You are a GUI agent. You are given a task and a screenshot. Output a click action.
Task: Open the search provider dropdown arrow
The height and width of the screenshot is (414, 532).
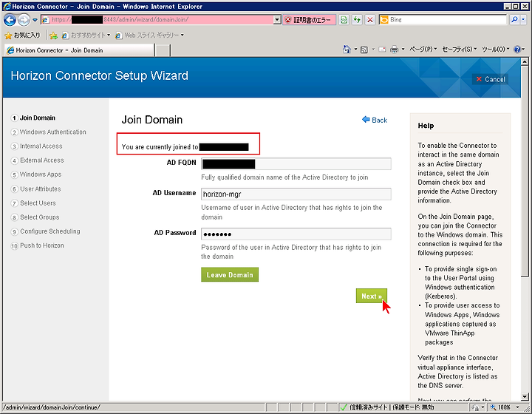point(523,20)
